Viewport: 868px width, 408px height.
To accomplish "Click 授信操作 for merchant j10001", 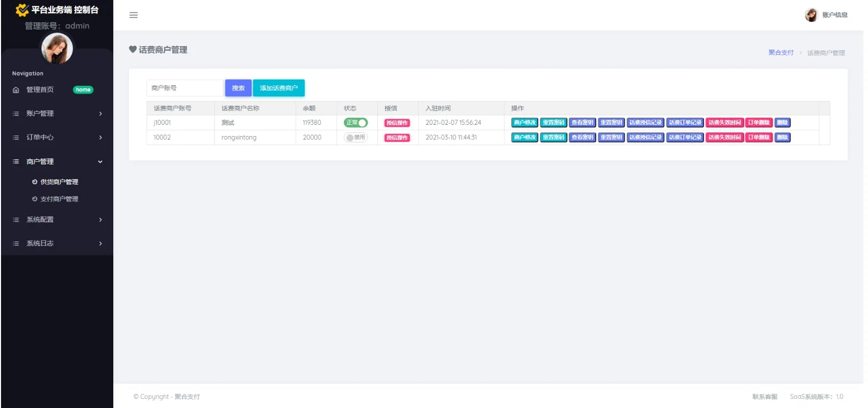I will click(x=397, y=123).
